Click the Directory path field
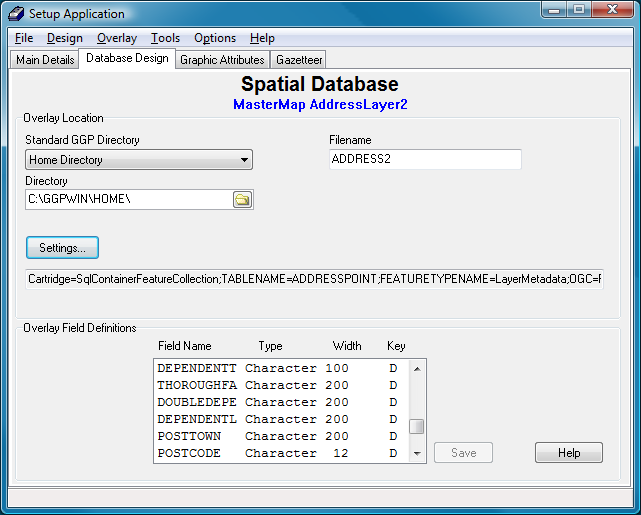The width and height of the screenshot is (641, 515). (129, 199)
